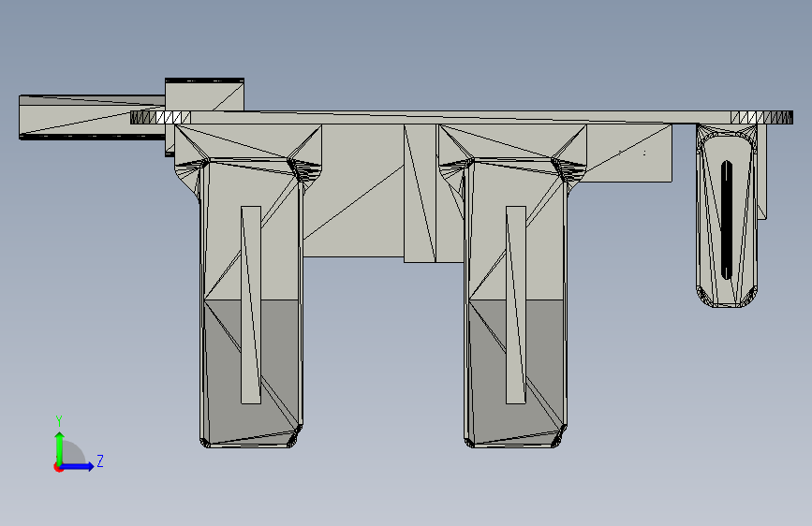Click the blue Z axis arrow of the triad

[x=77, y=466]
